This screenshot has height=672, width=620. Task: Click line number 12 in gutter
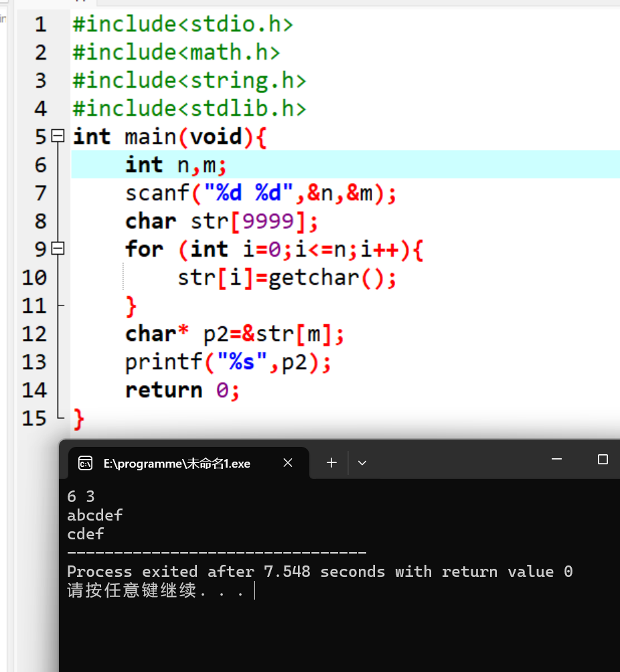point(34,334)
